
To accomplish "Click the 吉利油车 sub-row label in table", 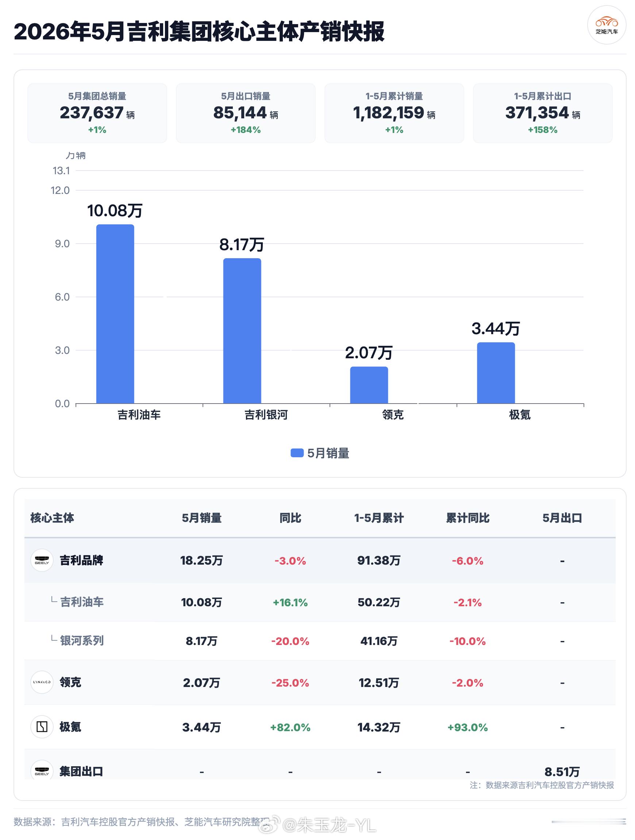I will 82,602.
